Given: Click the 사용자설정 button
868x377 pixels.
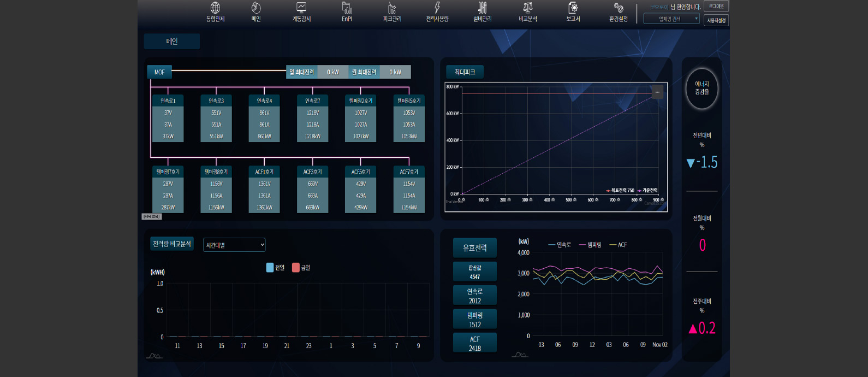Looking at the screenshot, I should tap(716, 21).
